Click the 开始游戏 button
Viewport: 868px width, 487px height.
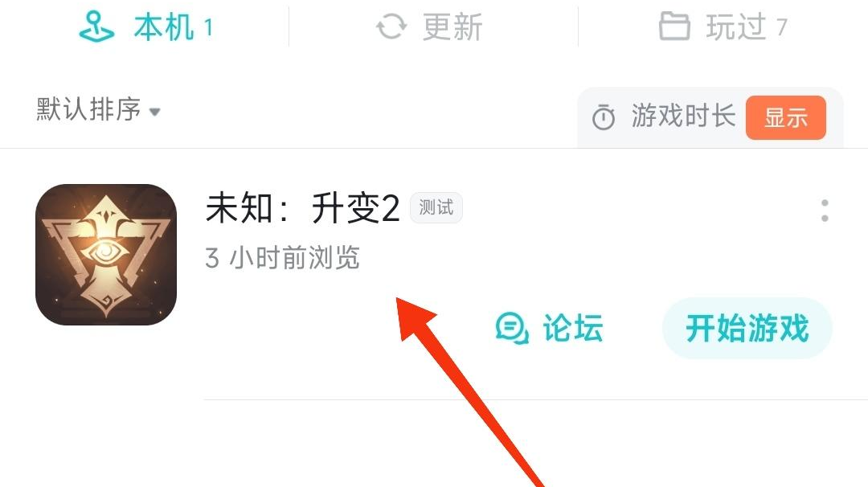pos(747,328)
